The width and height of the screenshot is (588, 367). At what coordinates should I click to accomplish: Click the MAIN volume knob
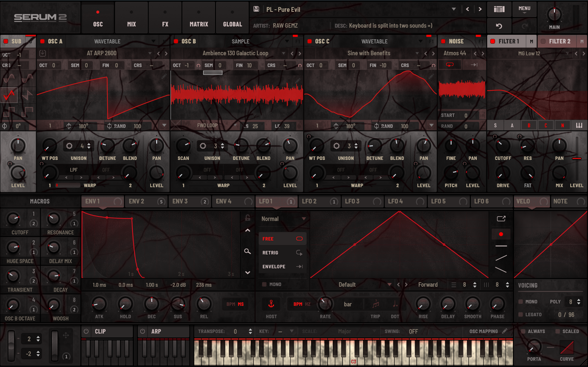555,14
